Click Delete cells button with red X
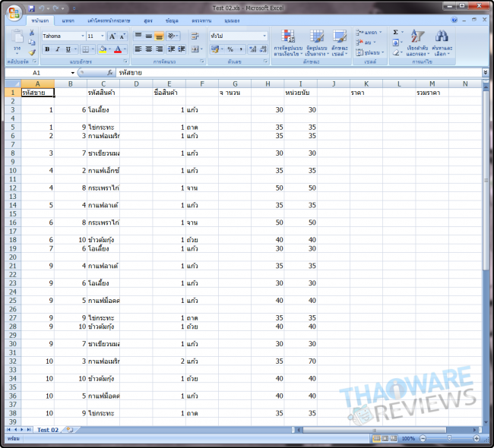The image size is (494, 448). [x=366, y=43]
